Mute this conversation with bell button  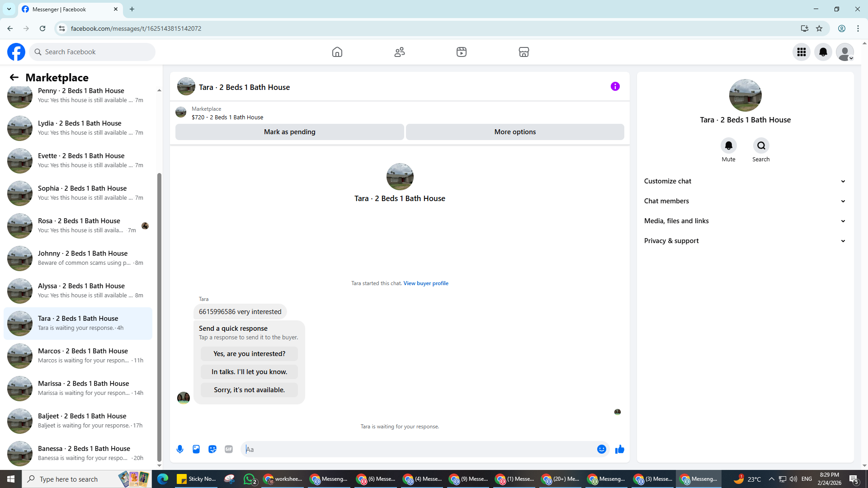(x=728, y=145)
